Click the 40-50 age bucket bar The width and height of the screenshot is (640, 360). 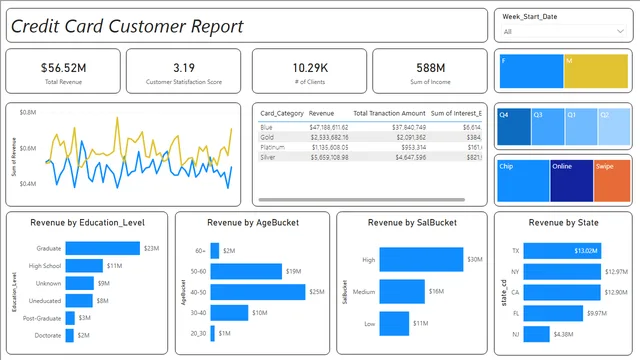(258, 292)
